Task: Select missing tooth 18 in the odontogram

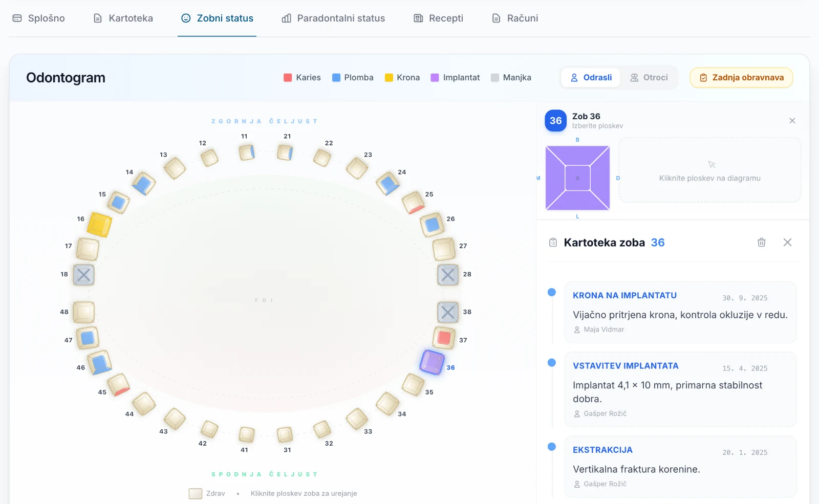Action: point(83,275)
